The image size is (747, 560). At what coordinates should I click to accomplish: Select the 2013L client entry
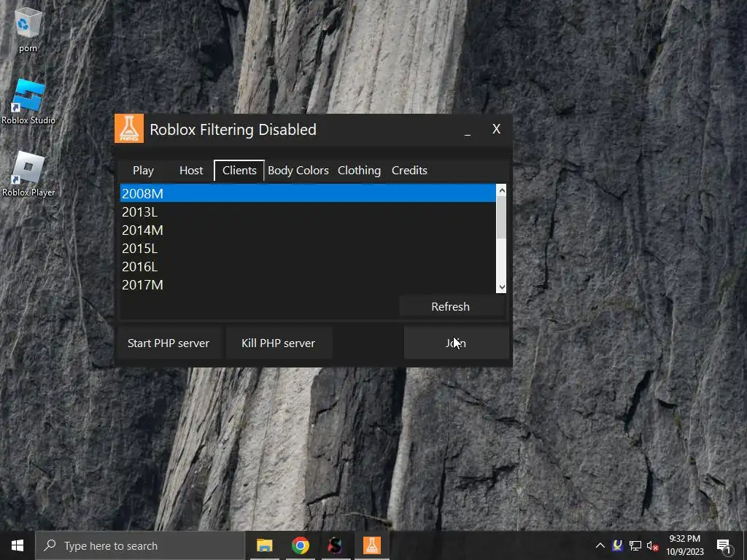click(x=308, y=212)
